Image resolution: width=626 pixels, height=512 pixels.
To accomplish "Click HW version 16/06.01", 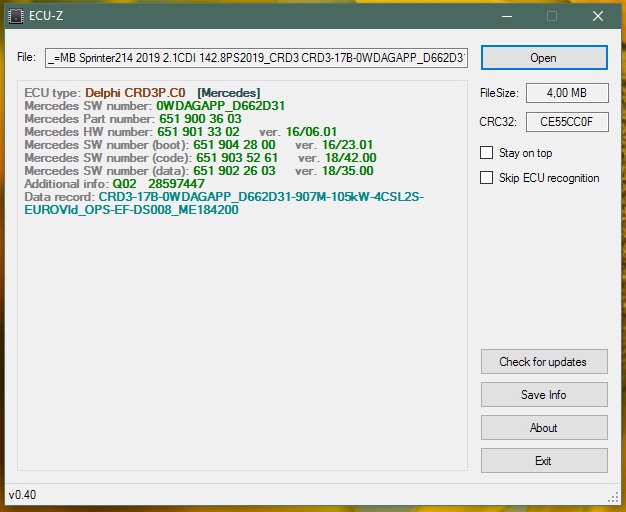I will click(311, 132).
